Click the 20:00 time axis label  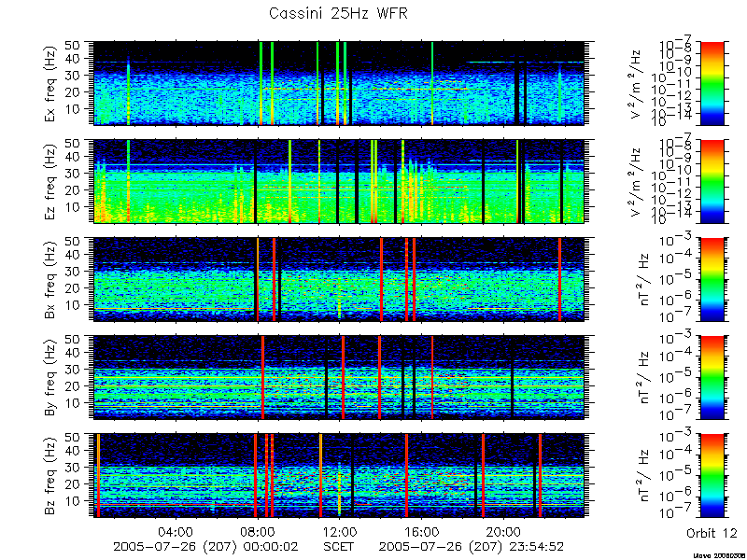pos(503,531)
